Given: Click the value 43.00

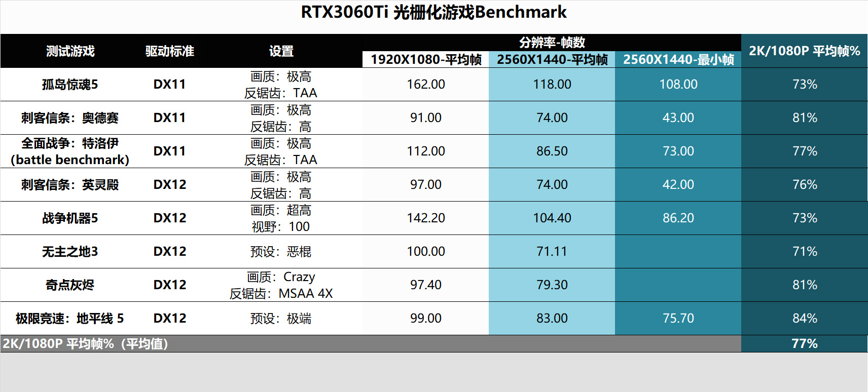Looking at the screenshot, I should (x=678, y=118).
